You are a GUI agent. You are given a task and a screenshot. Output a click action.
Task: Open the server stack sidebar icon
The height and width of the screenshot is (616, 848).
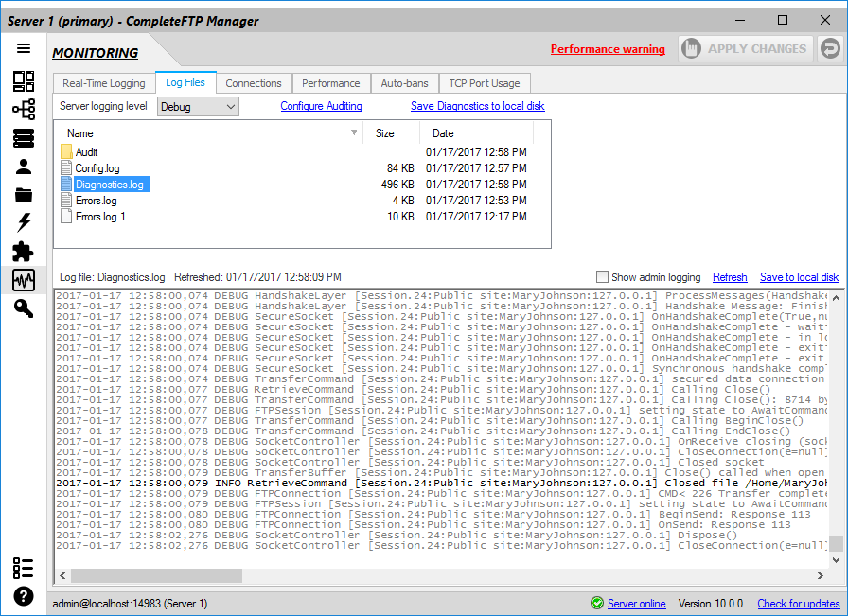(x=24, y=138)
